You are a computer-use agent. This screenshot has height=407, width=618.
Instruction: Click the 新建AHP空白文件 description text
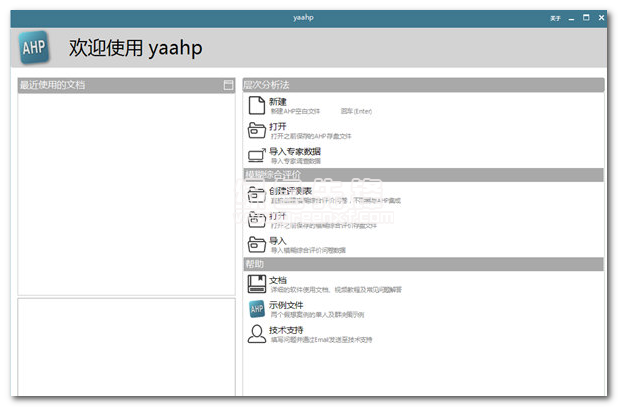coord(295,112)
